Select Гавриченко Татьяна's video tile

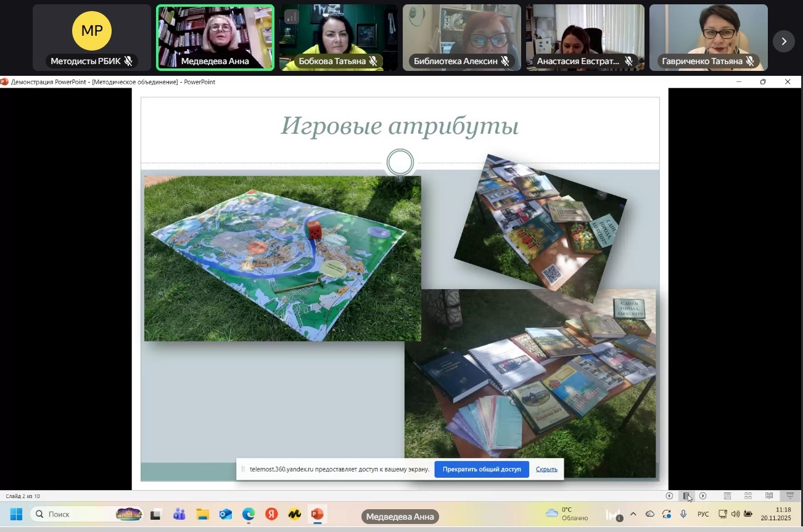point(709,38)
